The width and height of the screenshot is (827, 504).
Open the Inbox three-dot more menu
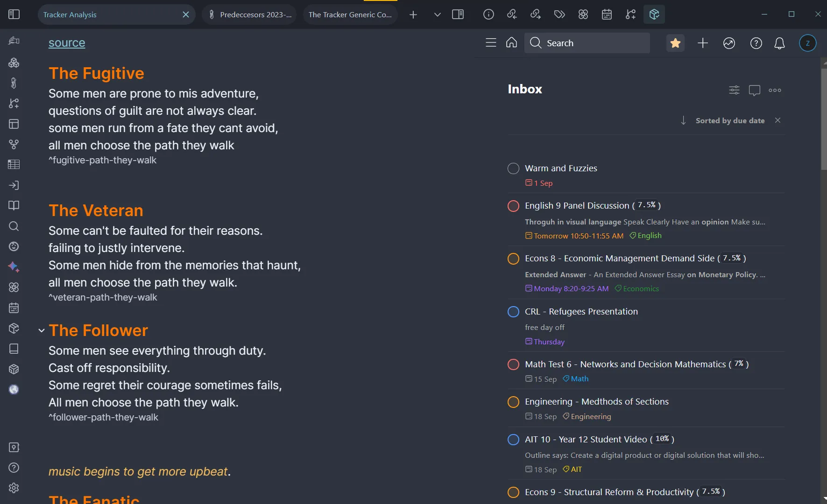pyautogui.click(x=775, y=90)
